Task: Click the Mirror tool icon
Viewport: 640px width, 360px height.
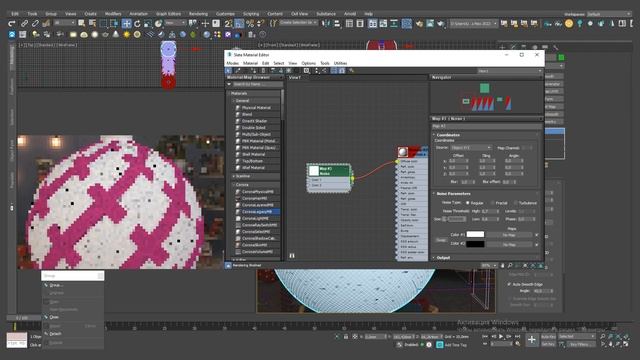Action: point(326,24)
